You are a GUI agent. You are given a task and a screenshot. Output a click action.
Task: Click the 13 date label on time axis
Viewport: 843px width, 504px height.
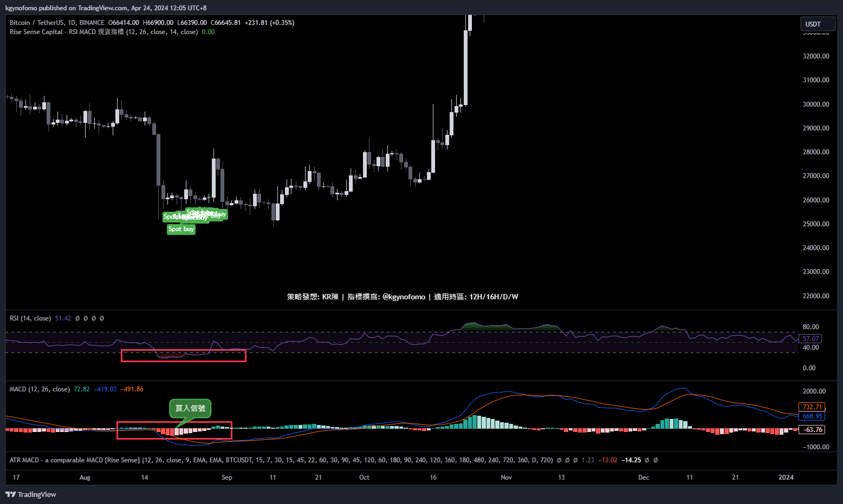(561, 477)
